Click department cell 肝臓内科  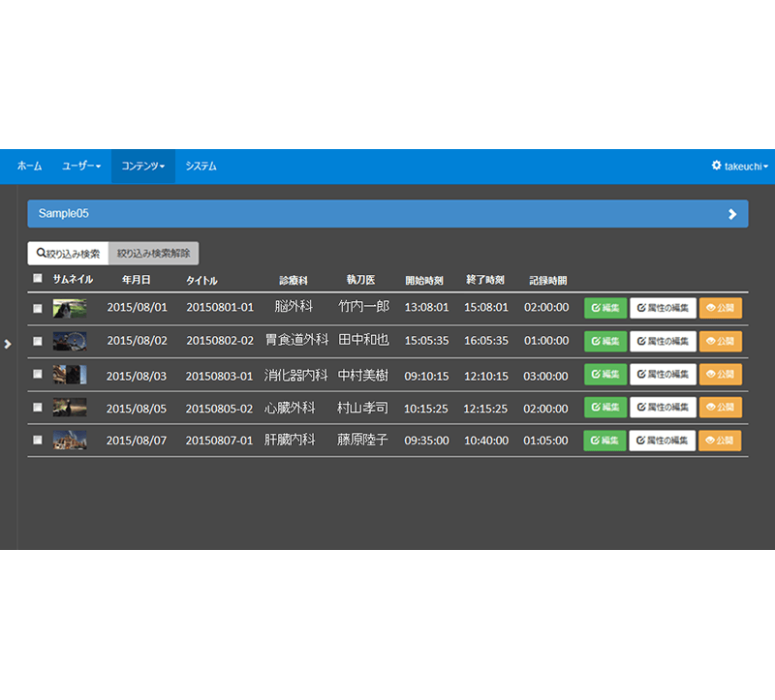[290, 440]
